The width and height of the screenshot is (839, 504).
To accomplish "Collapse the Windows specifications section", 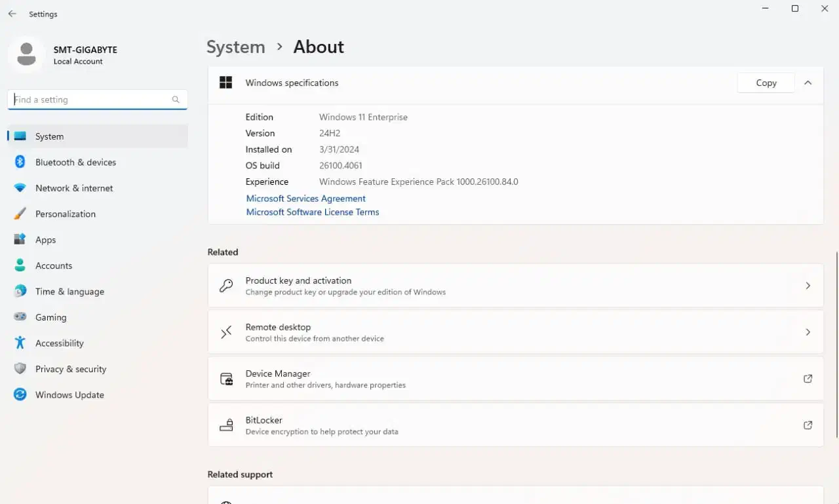I will point(808,83).
